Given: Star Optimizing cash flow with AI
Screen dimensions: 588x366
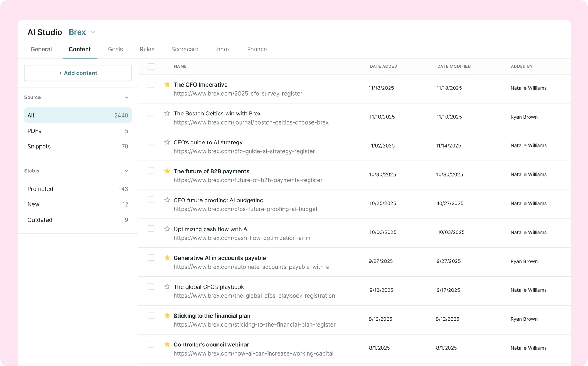Looking at the screenshot, I should click(167, 229).
